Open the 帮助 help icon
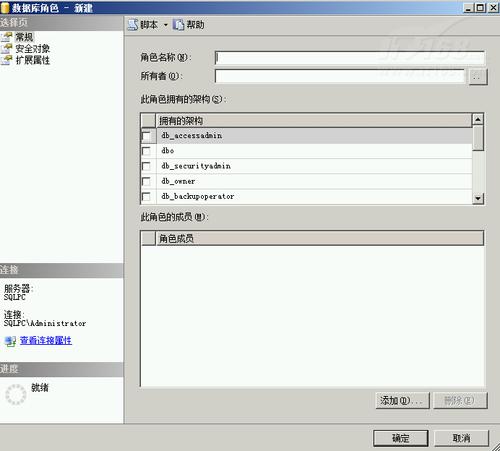This screenshot has height=451, width=500. (x=178, y=25)
